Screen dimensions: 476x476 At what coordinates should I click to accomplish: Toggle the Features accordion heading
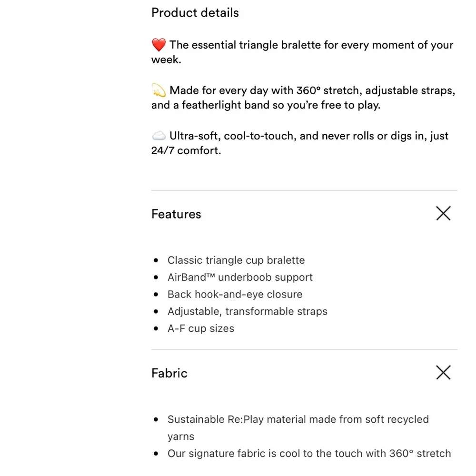(176, 214)
